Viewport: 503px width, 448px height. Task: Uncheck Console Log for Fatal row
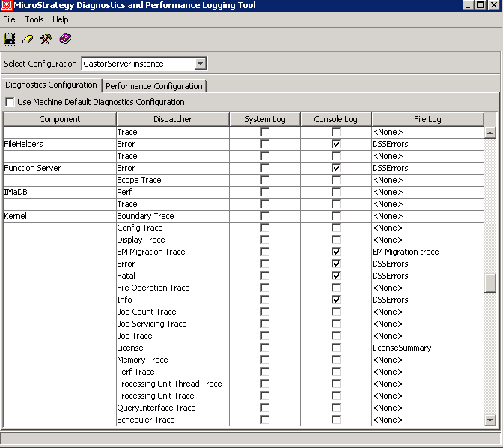(336, 276)
